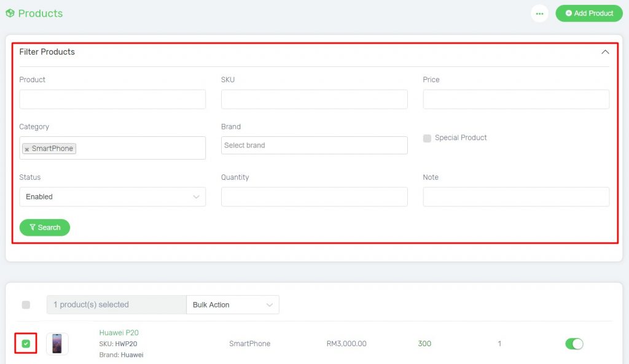Collapse Filter Products using the chevron icon
Viewport: 629px width, 364px height.
605,53
